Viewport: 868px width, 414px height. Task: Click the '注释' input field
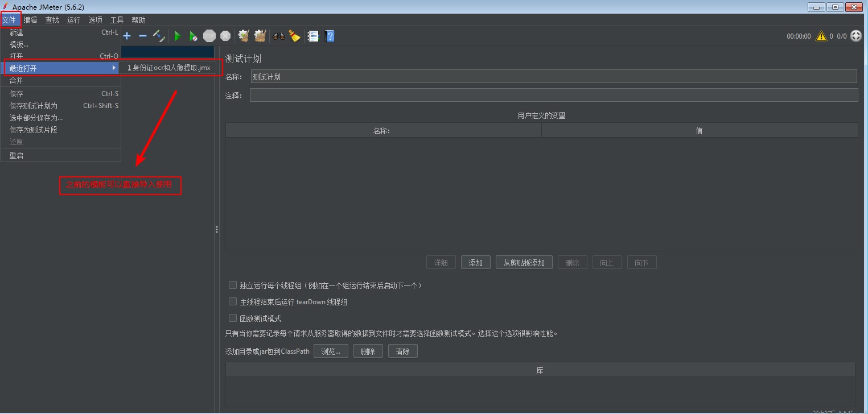(554, 95)
